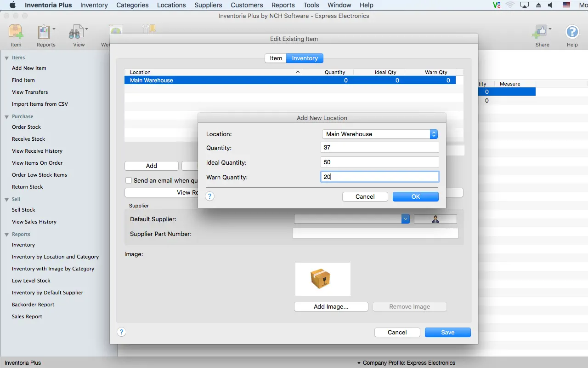Image resolution: width=588 pixels, height=368 pixels.
Task: Switch to the Item tab
Action: click(x=276, y=58)
